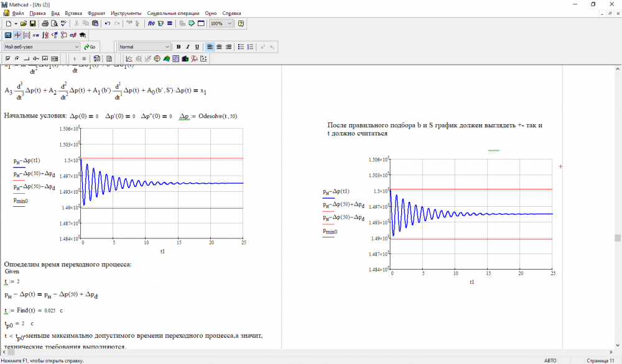Open the Calculator math palette
This screenshot has width=622, height=364.
(7, 35)
